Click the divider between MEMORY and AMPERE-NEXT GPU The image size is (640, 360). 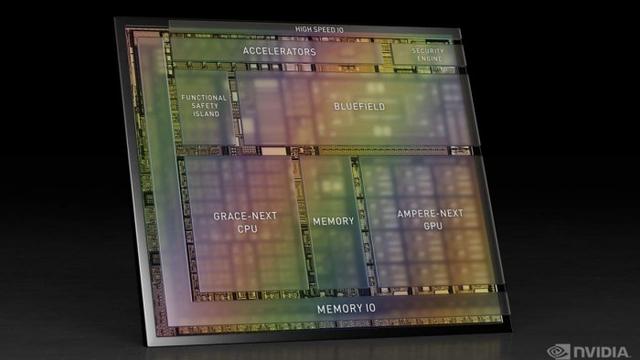coord(363,222)
